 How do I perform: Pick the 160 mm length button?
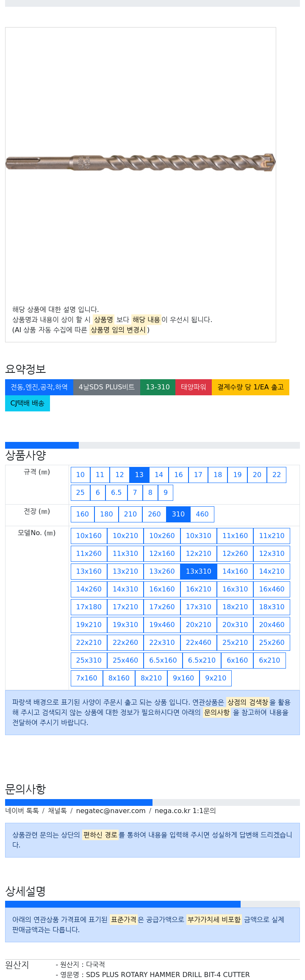(83, 514)
